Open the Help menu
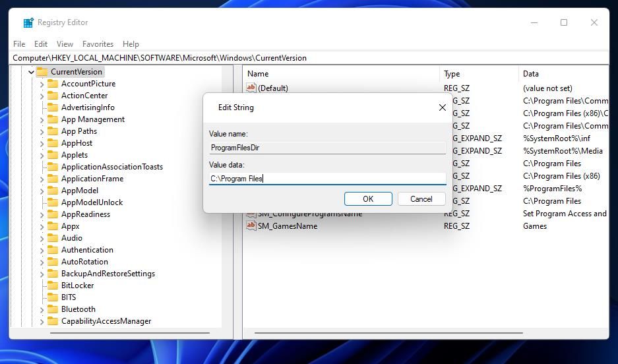Viewport: 618px width, 364px height. tap(131, 44)
